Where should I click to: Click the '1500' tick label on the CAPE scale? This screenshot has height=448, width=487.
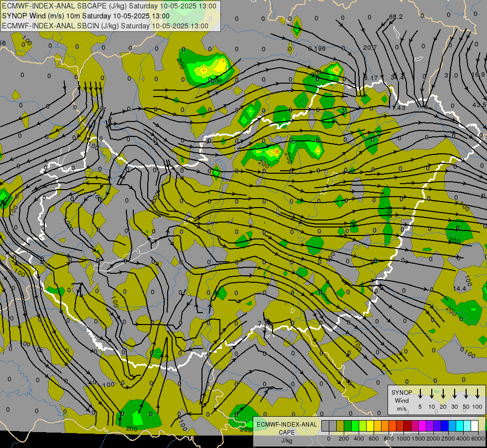[x=418, y=439]
